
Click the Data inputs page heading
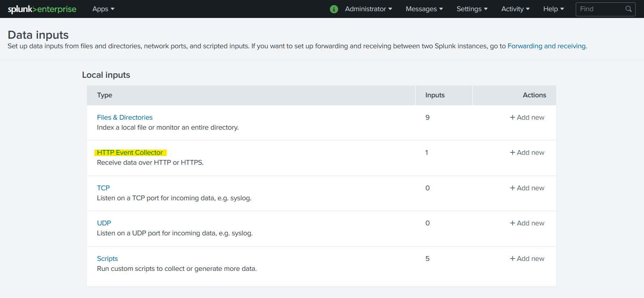(x=38, y=35)
